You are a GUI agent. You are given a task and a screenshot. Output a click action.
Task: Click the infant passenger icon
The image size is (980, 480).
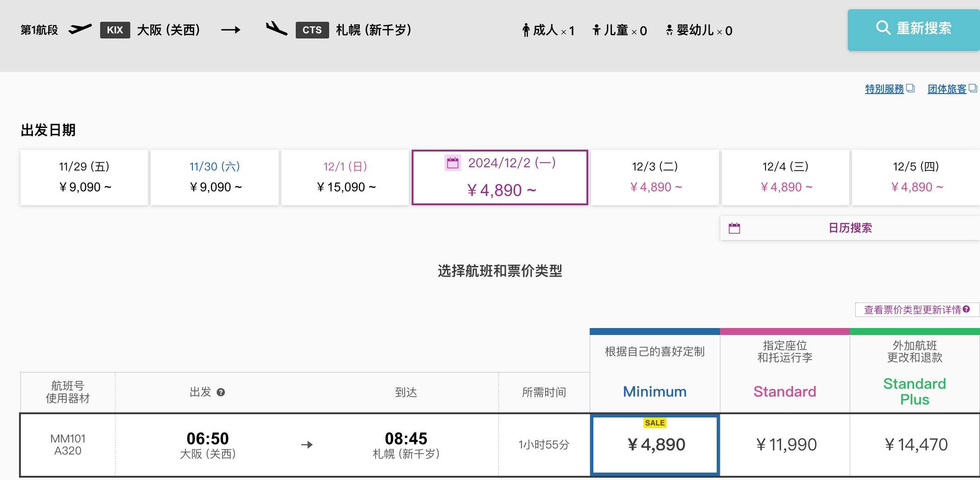[669, 30]
